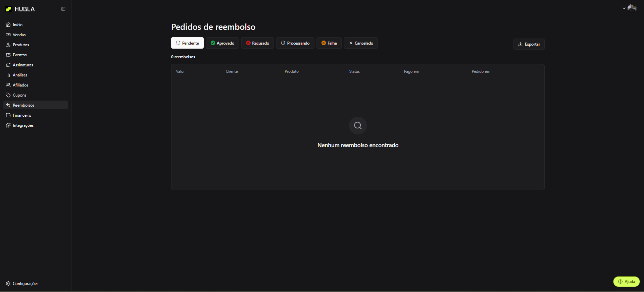Open the Ajuda help button
Viewport: 644px width, 292px height.
coord(626,282)
